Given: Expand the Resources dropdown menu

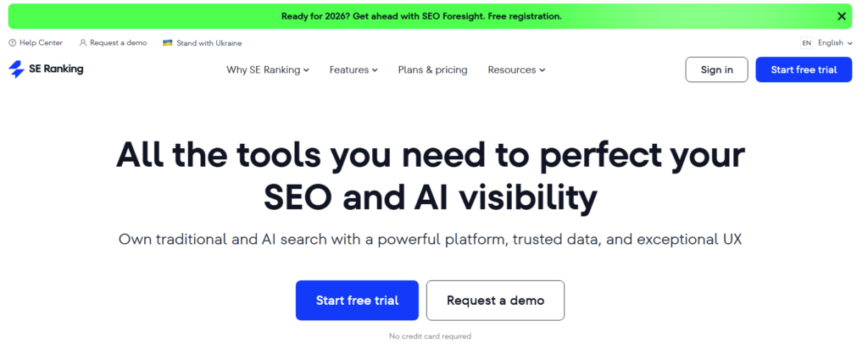Looking at the screenshot, I should [516, 69].
